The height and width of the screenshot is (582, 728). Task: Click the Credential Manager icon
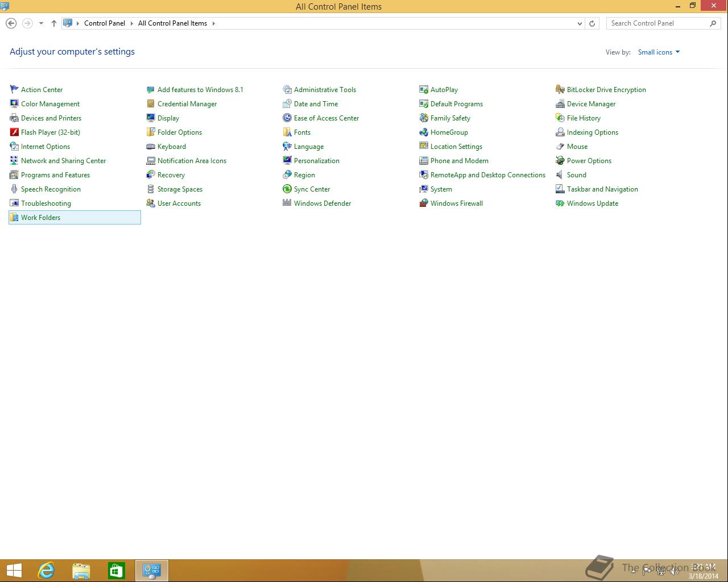click(x=151, y=103)
